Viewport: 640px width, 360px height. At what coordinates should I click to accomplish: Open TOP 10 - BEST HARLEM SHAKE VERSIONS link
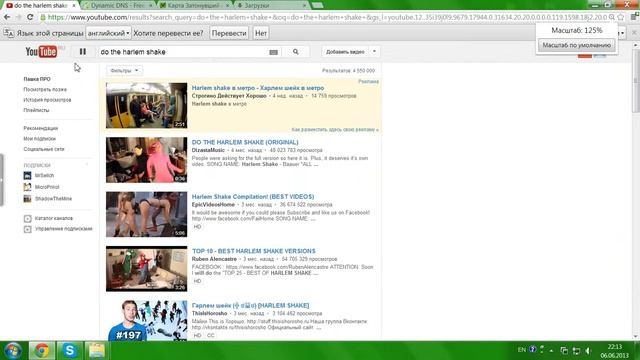253,251
